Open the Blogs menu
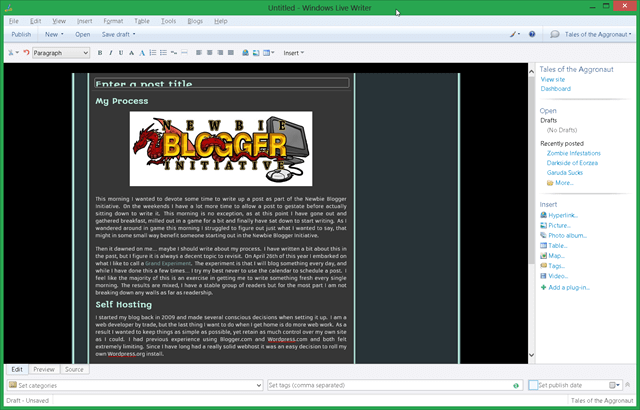The image size is (640, 410). 195,21
